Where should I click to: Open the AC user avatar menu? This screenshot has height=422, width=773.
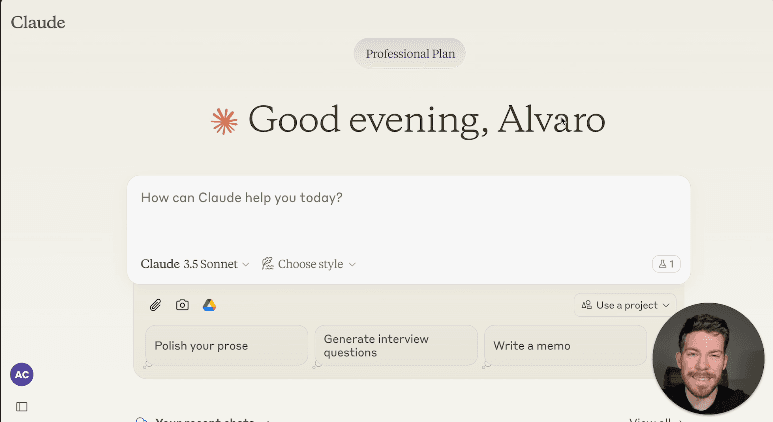pyautogui.click(x=22, y=375)
